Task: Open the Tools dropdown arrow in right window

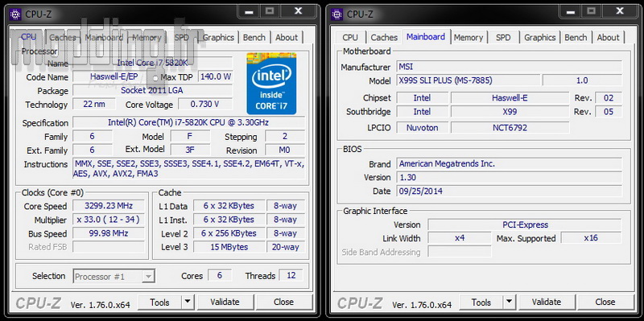Action: pyautogui.click(x=509, y=302)
